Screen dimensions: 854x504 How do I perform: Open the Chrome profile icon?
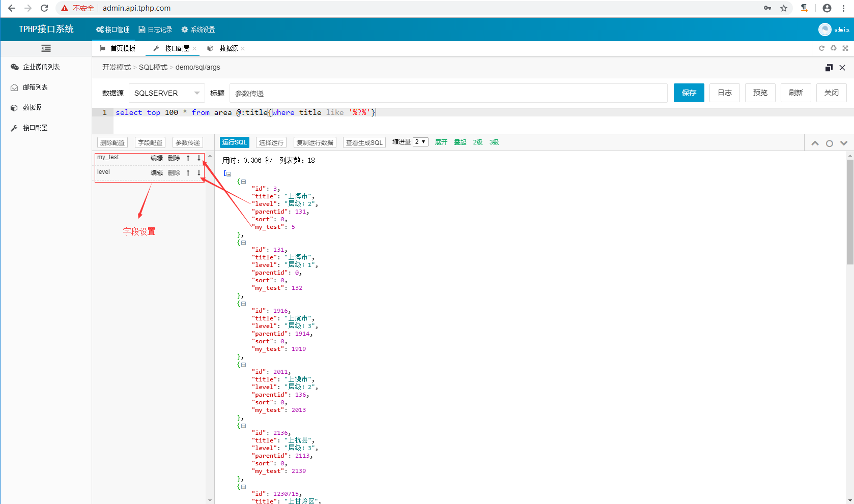point(827,8)
